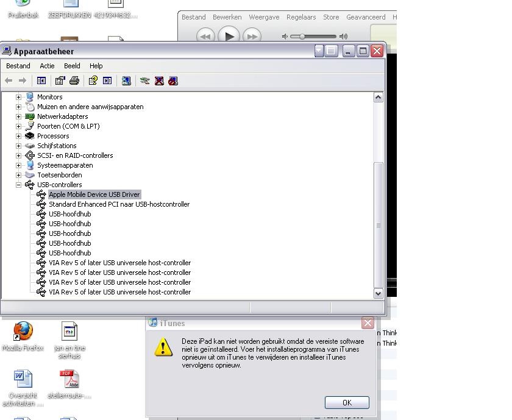Open device Properties from the toolbar icon
Image resolution: width=512 pixels, height=420 pixels.
click(60, 80)
